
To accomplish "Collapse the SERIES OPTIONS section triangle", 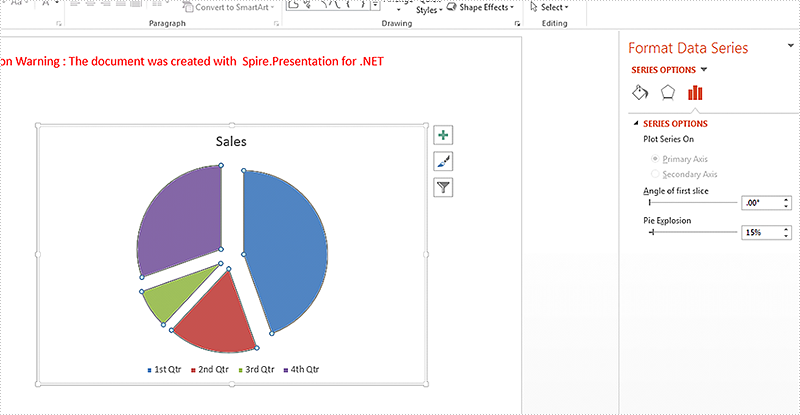I will [x=636, y=123].
